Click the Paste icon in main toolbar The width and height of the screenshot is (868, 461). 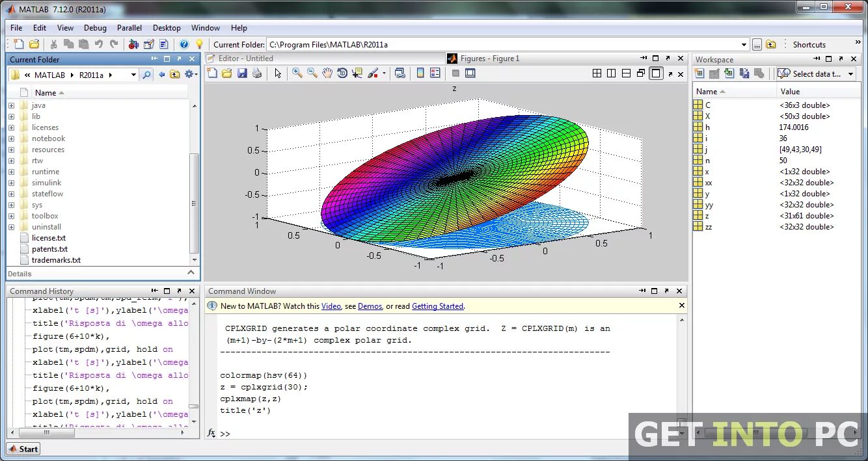(x=83, y=44)
